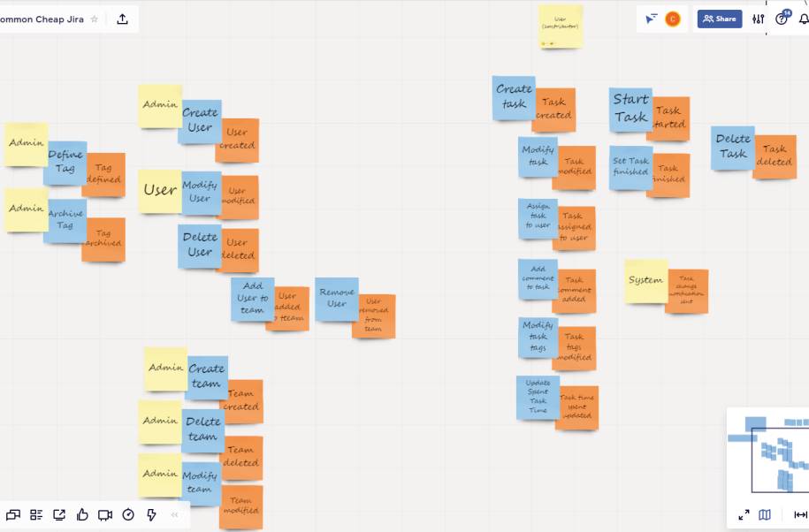Toggle collaborators' cursors visibility
This screenshot has height=532, width=809.
pos(651,19)
